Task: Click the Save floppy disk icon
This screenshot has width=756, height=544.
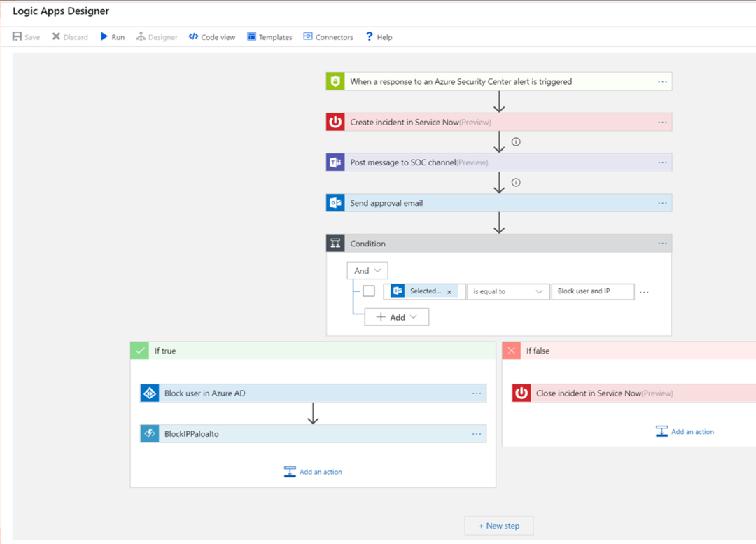Action: coord(17,36)
